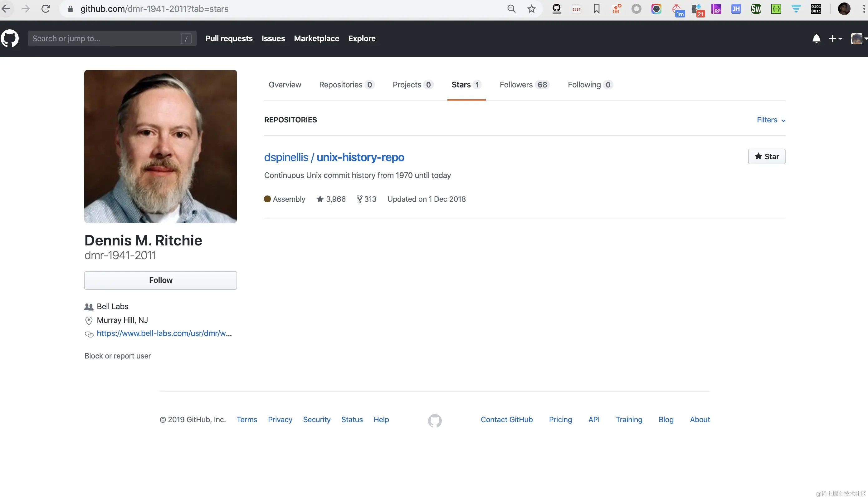Switch to the Overview tab
This screenshot has width=868, height=499.
tap(285, 85)
